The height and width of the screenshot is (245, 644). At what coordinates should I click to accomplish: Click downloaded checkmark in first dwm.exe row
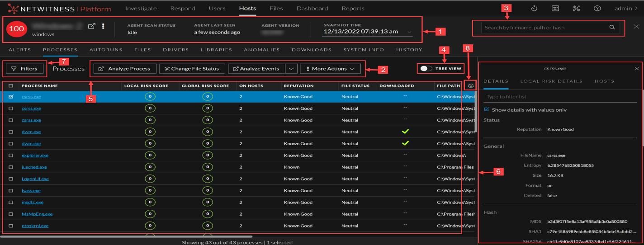click(x=406, y=132)
